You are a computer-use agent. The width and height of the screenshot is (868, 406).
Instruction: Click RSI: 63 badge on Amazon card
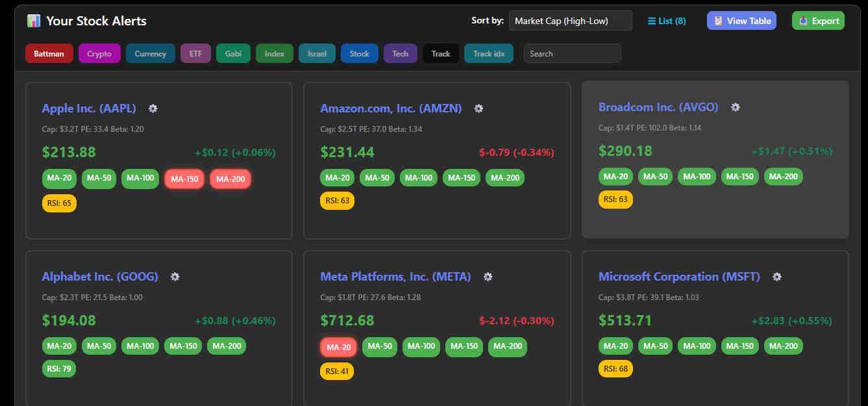coord(337,201)
